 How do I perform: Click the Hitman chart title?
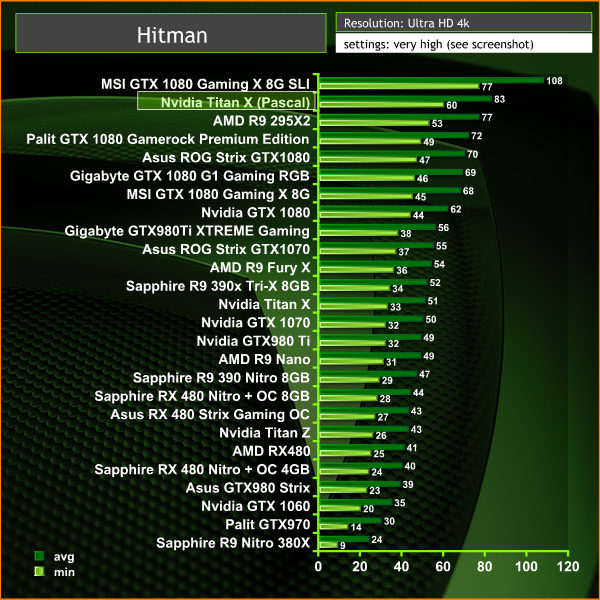(x=172, y=35)
